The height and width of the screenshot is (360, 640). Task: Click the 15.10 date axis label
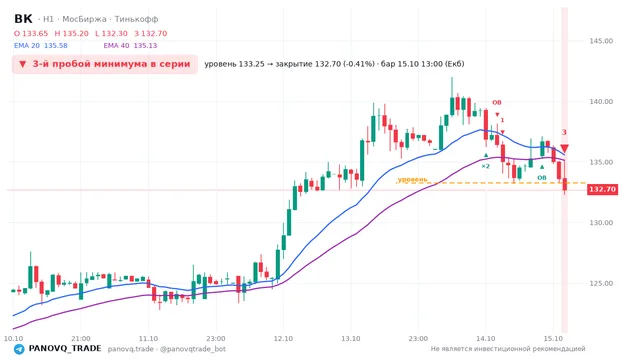click(x=553, y=338)
